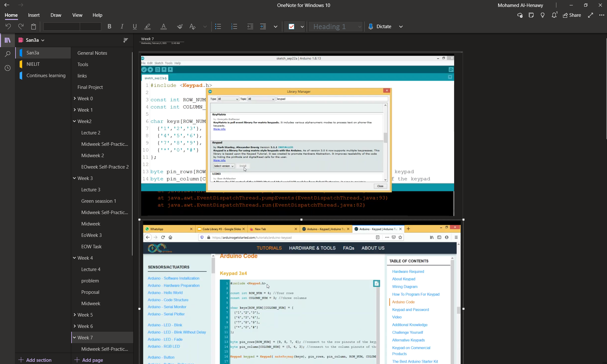Open the Insert ribbon tab

(x=34, y=15)
